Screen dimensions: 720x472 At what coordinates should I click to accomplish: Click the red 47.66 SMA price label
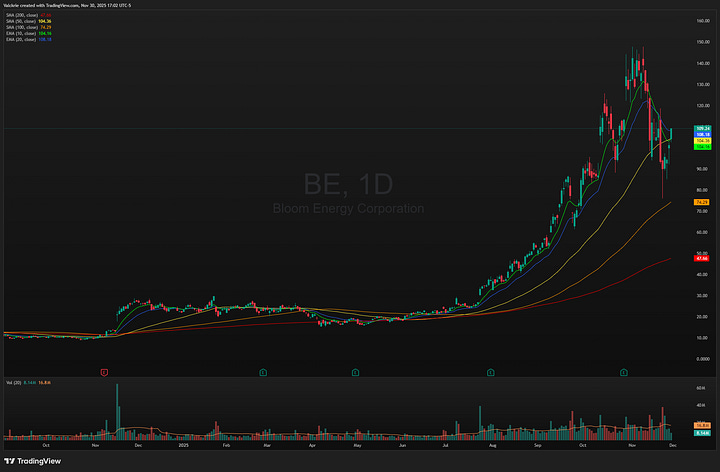(x=702, y=258)
